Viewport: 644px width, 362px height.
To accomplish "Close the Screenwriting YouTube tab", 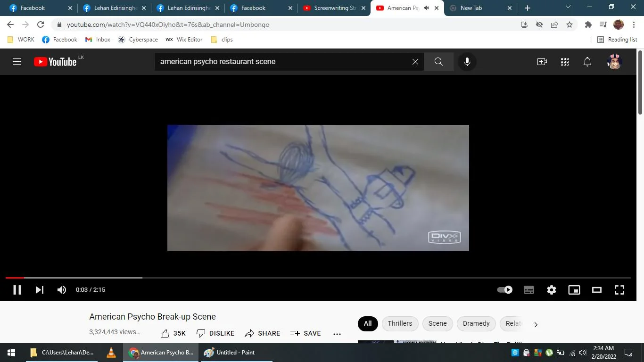I will point(363,8).
